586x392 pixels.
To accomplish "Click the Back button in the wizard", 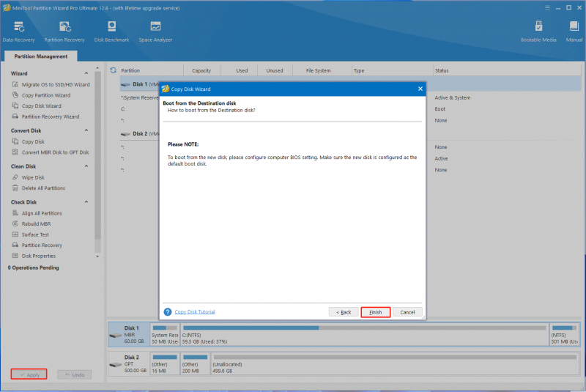I will (344, 312).
